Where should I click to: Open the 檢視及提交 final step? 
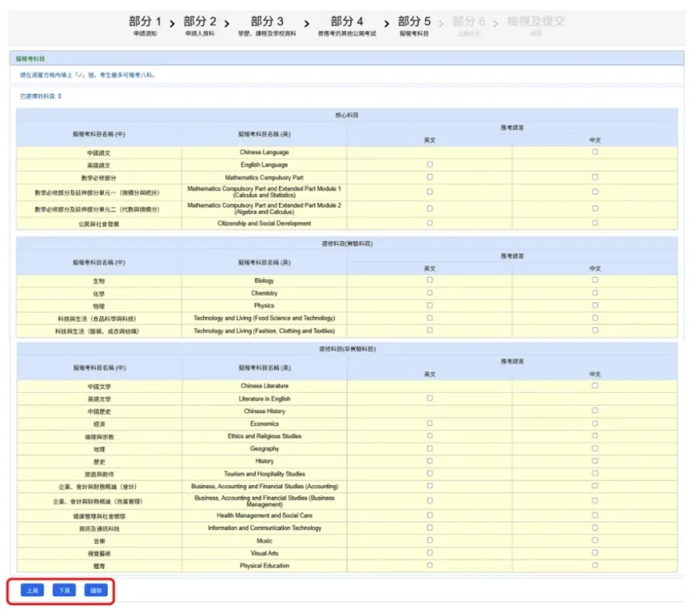click(536, 26)
